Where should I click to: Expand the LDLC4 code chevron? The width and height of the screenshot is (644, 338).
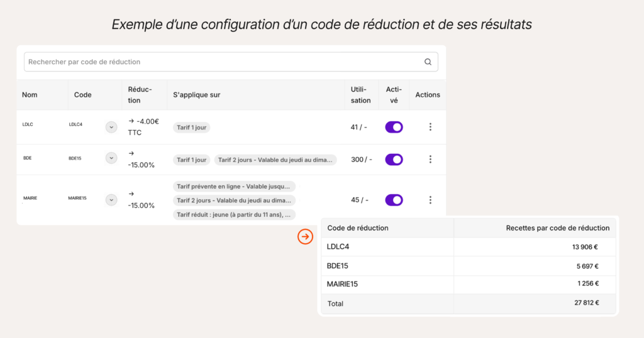pyautogui.click(x=111, y=127)
